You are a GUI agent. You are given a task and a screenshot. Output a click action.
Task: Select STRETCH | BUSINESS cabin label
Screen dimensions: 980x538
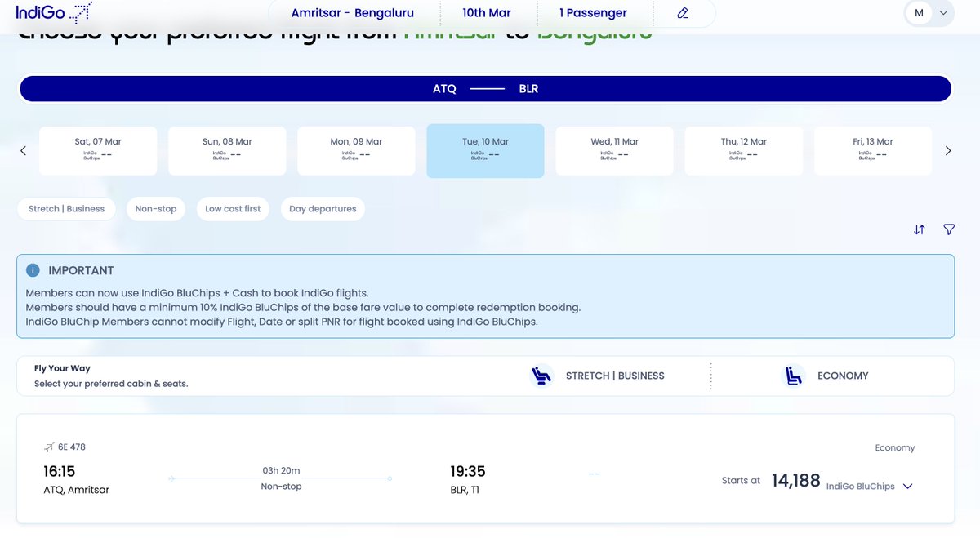[x=615, y=376]
